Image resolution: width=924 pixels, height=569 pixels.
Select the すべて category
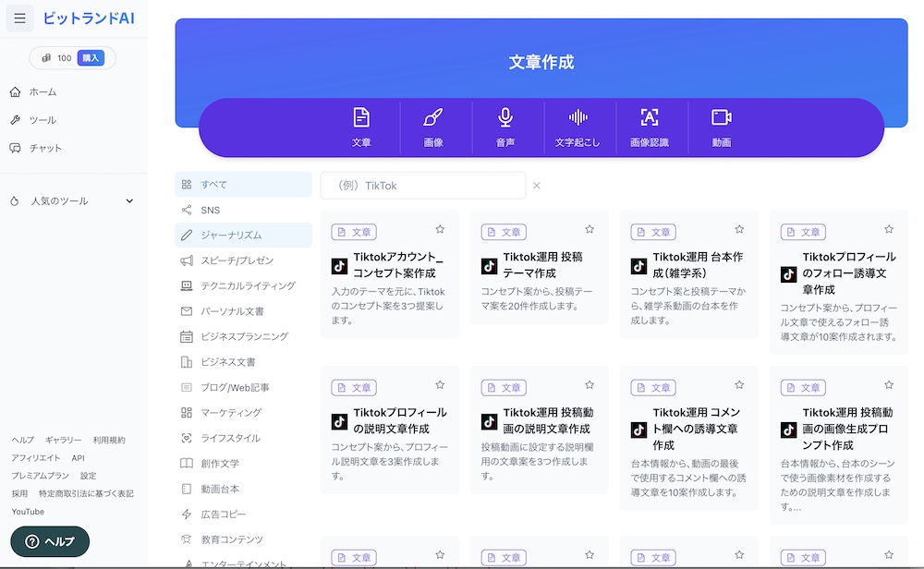243,185
